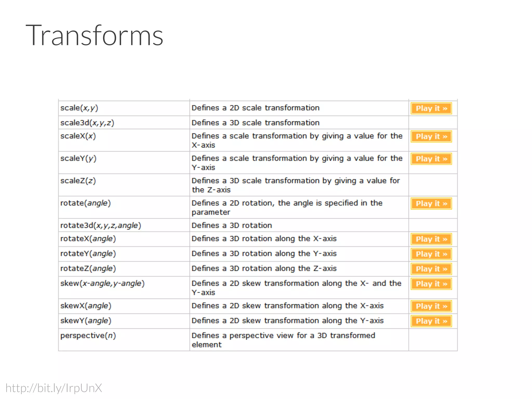
Task: Click Play it for rotate(angle) row
Action: [x=431, y=204]
